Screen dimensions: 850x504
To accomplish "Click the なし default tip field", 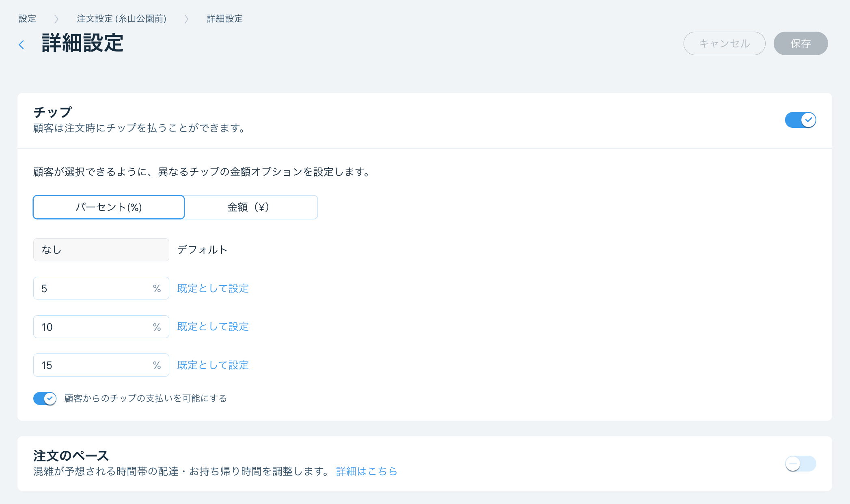I will pos(101,250).
